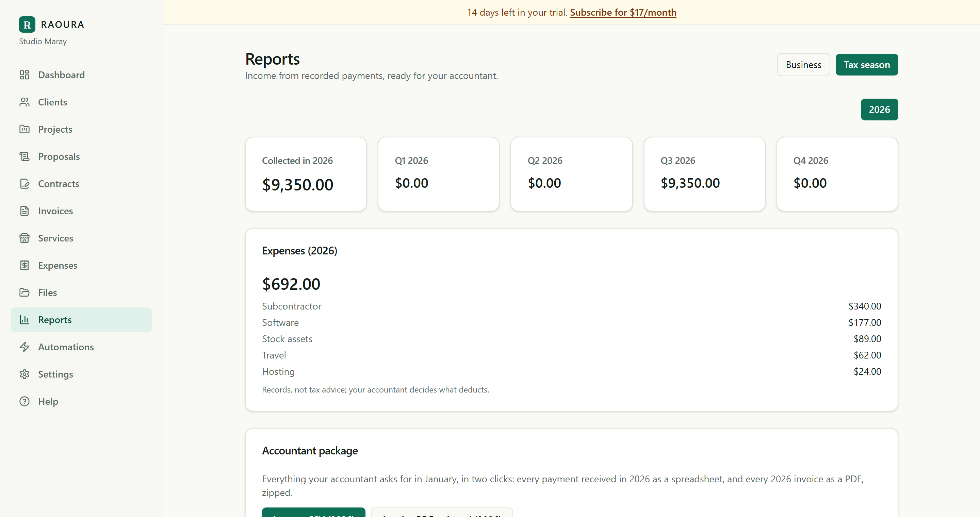Go to Projects using the folder-chart icon
Image resolution: width=980 pixels, height=517 pixels.
point(24,129)
